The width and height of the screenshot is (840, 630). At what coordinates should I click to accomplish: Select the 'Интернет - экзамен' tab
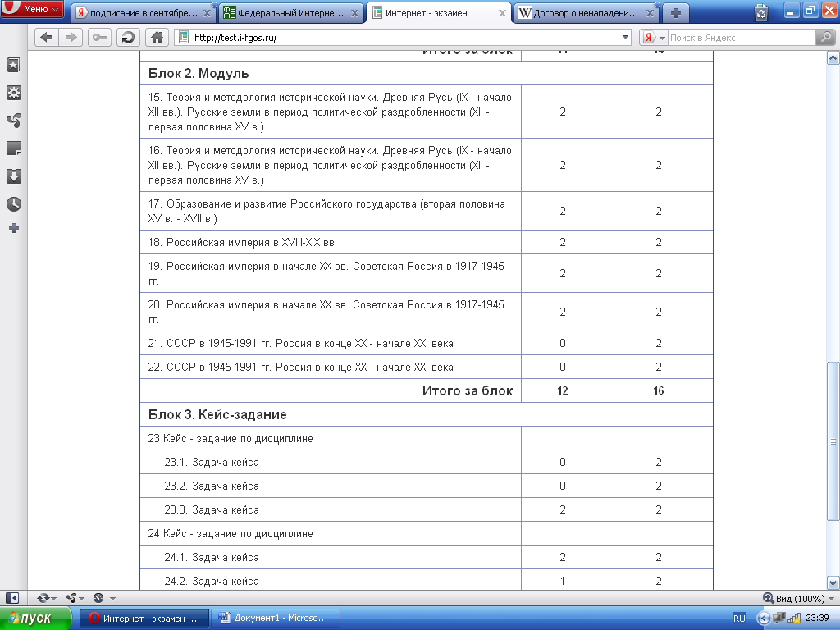[x=438, y=13]
